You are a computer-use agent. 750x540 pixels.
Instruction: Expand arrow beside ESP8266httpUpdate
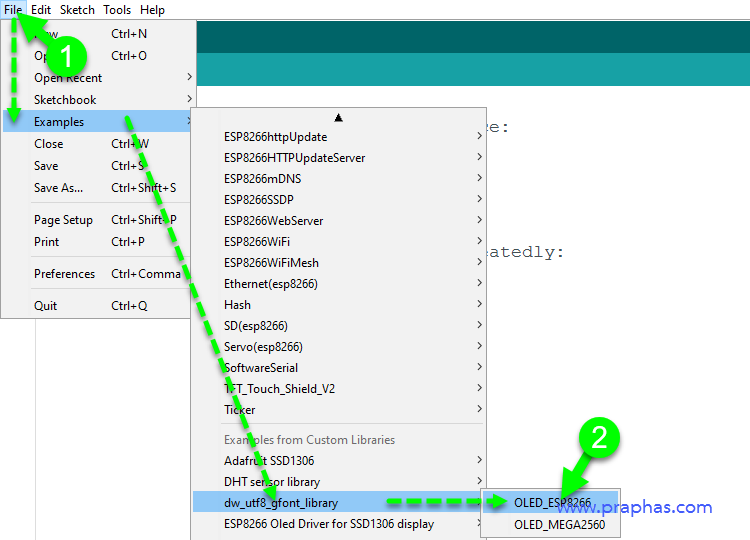(x=479, y=136)
